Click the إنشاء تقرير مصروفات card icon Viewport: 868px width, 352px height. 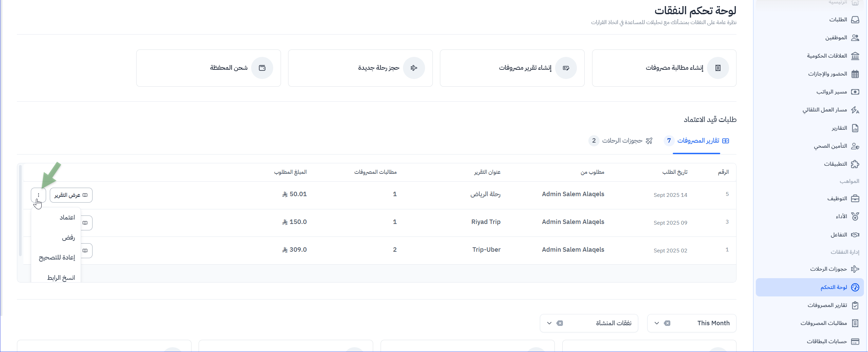tap(566, 68)
